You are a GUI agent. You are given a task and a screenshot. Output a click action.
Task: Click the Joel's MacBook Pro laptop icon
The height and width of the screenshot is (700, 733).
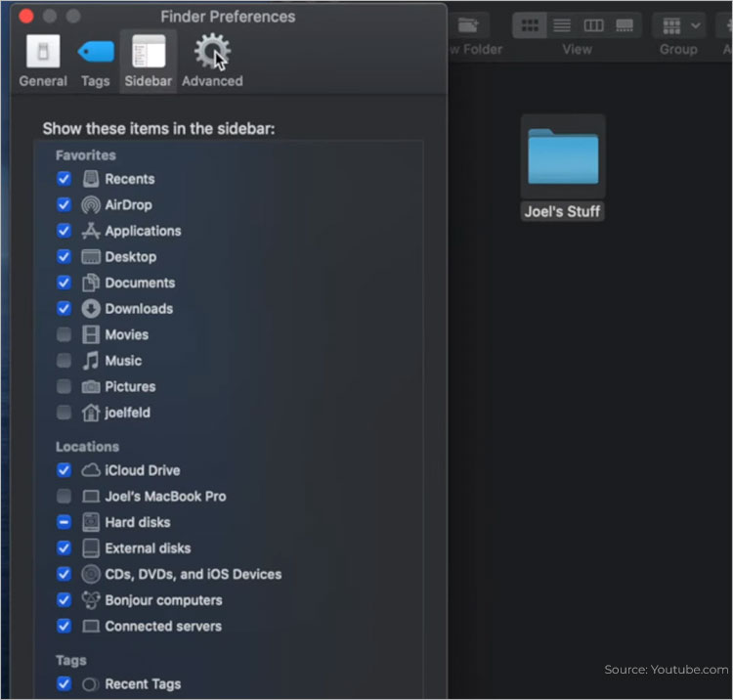pyautogui.click(x=91, y=496)
